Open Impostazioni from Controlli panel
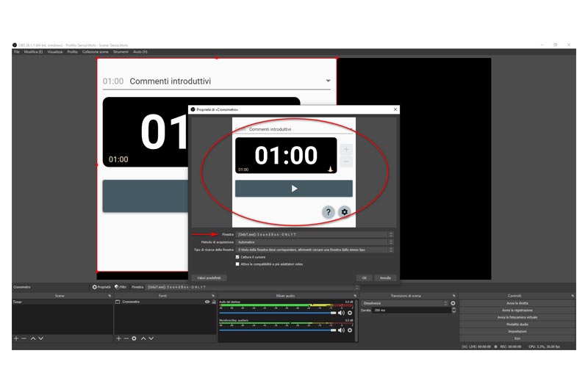 tap(517, 331)
